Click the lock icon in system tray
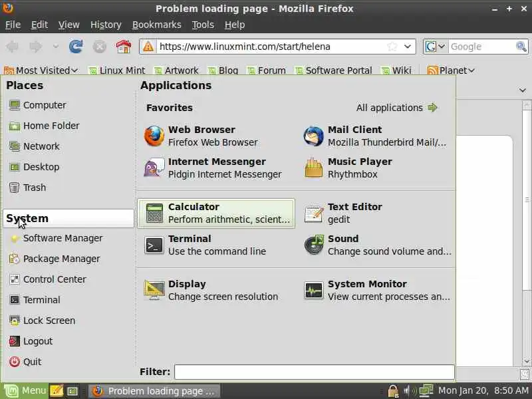 point(393,391)
